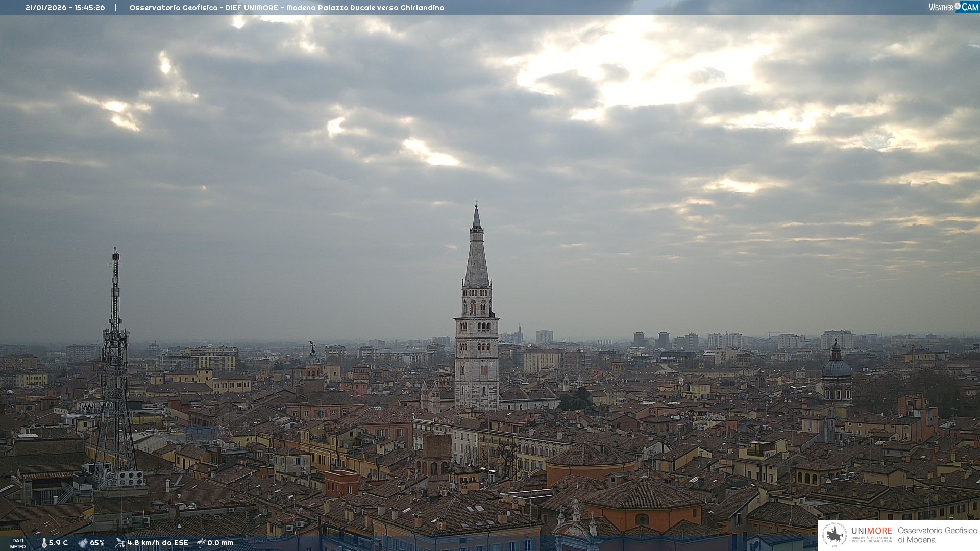The image size is (980, 551).
Task: Click the Osservatorio Geofisico di Modena text
Action: click(937, 535)
